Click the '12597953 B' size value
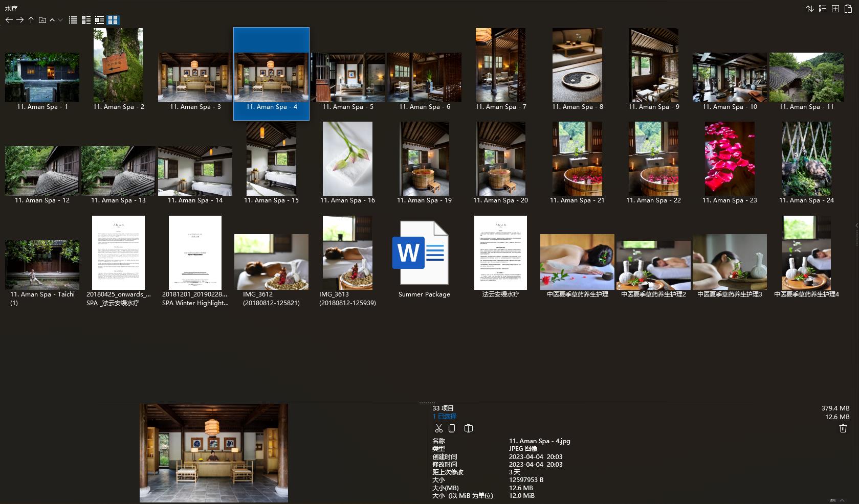The image size is (859, 504). click(526, 480)
